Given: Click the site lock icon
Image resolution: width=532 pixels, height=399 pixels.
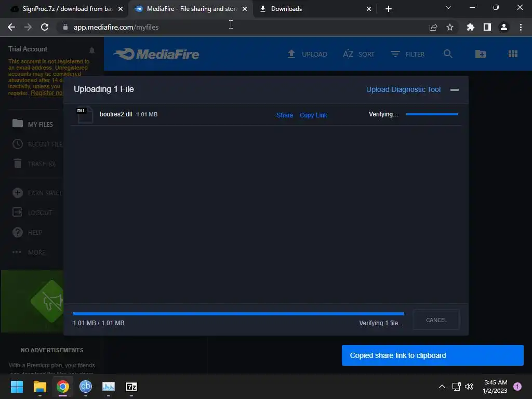Looking at the screenshot, I should 65,27.
